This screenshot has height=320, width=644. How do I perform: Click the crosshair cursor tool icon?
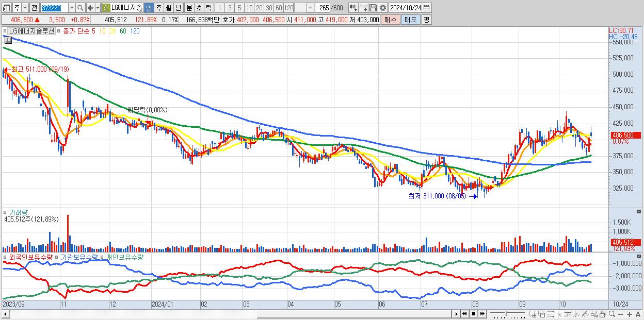(559, 314)
